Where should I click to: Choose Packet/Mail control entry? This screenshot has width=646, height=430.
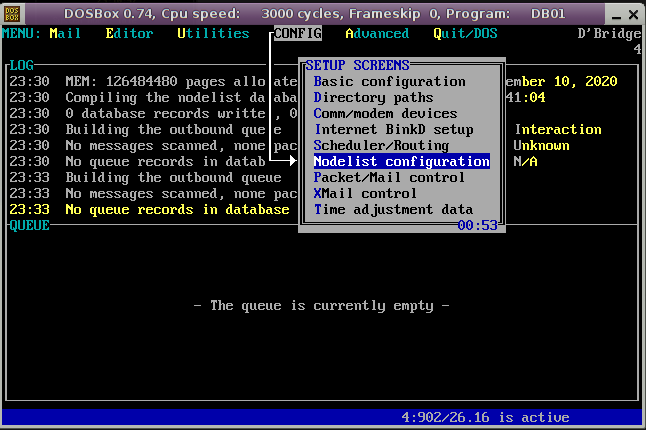tap(389, 177)
